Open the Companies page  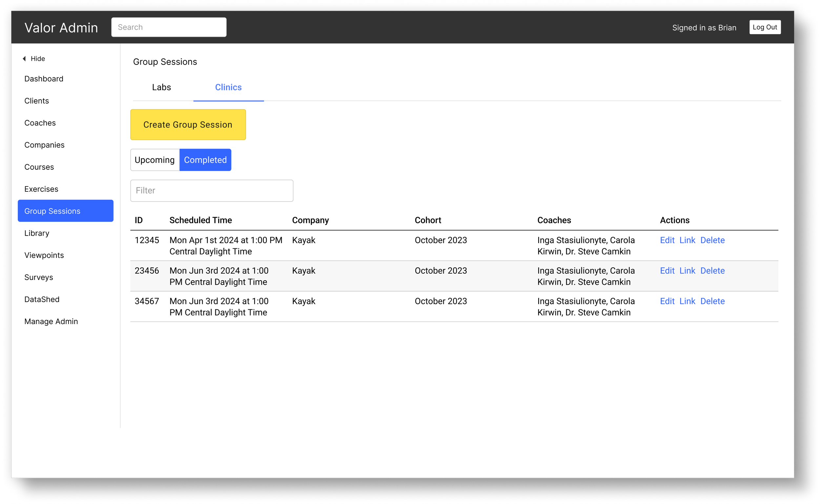(44, 145)
